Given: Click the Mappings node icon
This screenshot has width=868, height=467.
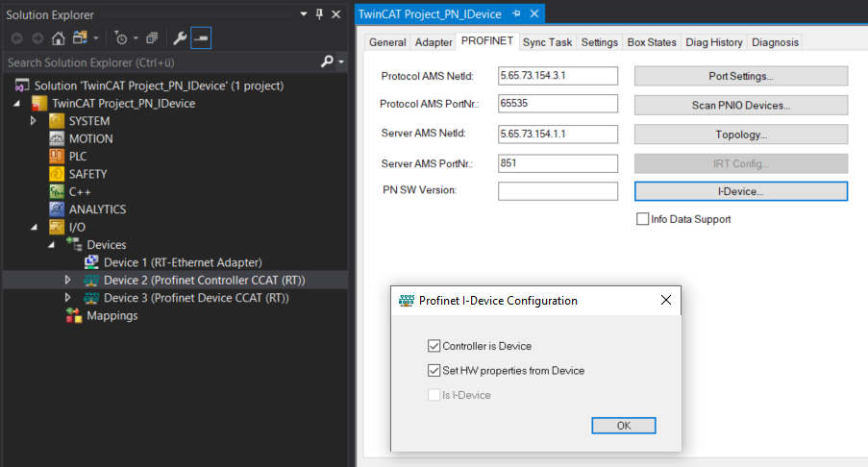Looking at the screenshot, I should coord(74,315).
